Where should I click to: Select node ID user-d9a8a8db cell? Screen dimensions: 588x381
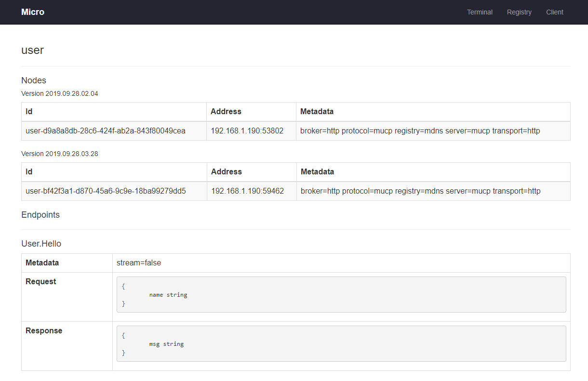point(106,131)
